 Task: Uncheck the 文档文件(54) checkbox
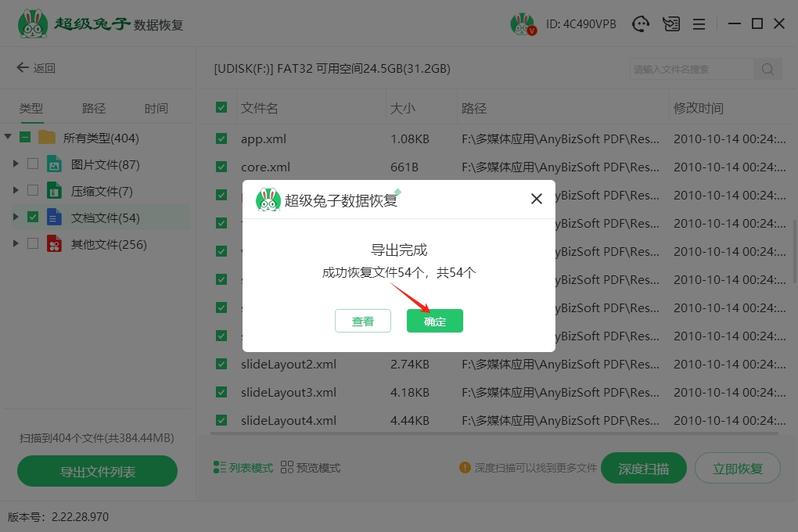tap(33, 217)
